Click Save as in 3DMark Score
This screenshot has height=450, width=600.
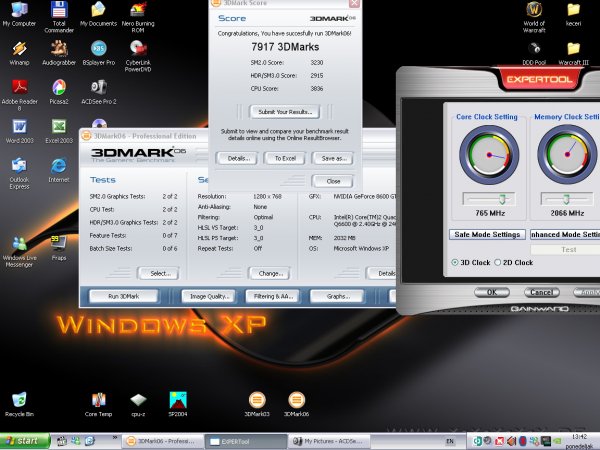click(x=333, y=158)
